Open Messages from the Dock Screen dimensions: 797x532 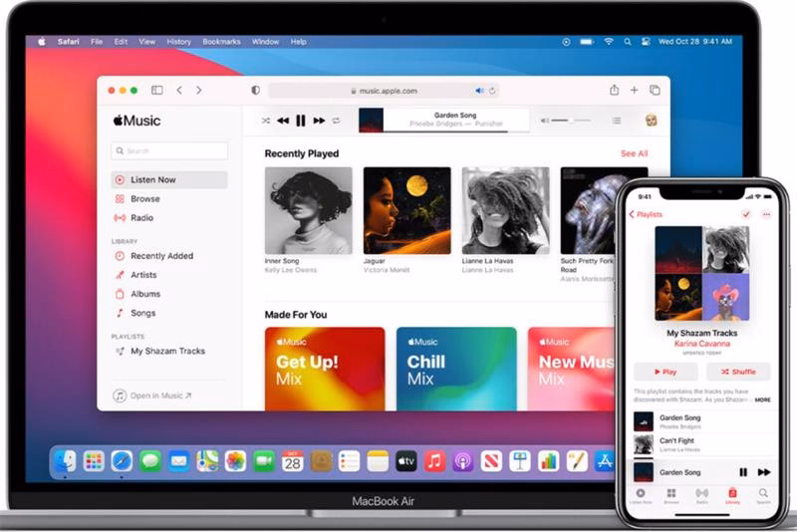pyautogui.click(x=150, y=461)
